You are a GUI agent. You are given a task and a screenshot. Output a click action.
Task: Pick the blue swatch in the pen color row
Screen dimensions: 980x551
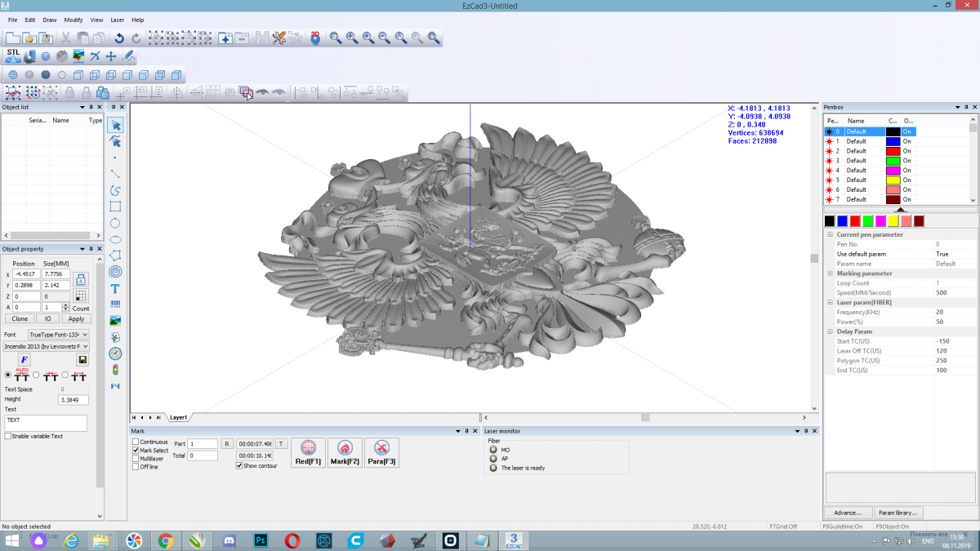coord(842,221)
